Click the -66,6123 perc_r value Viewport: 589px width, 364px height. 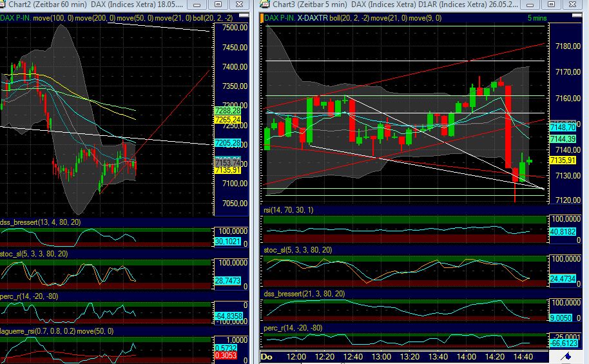pos(563,343)
